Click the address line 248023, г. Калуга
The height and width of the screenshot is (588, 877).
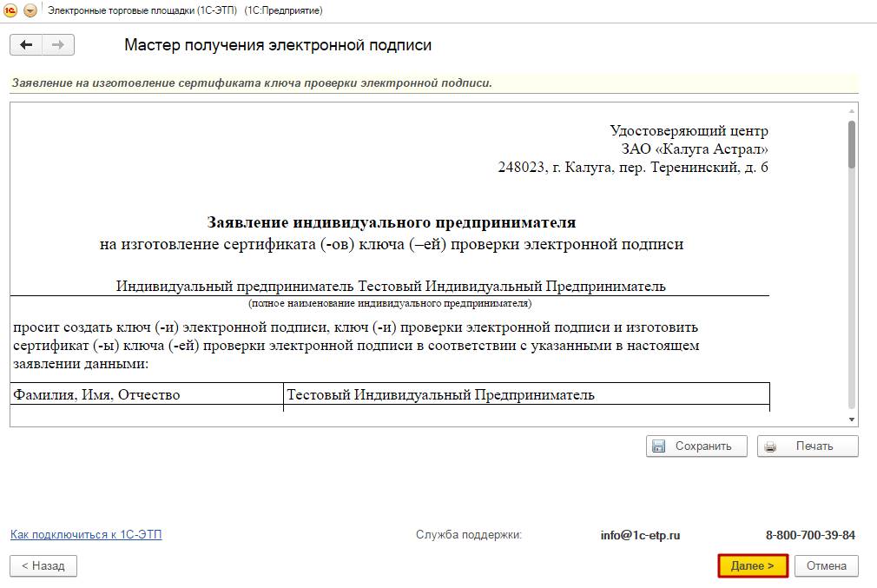(x=633, y=168)
